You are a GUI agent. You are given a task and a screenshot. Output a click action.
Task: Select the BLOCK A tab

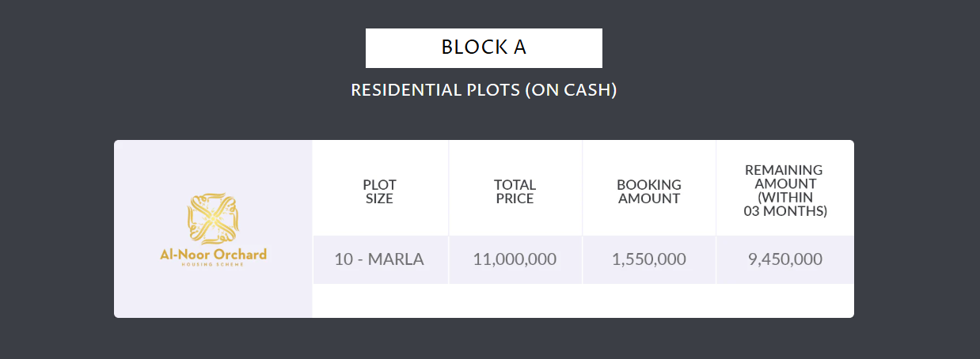click(x=484, y=48)
